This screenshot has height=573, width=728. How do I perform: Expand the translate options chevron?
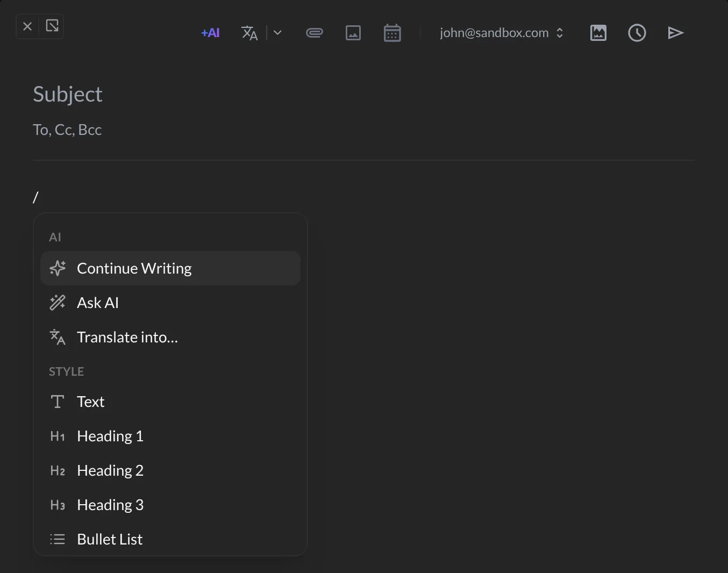point(277,33)
